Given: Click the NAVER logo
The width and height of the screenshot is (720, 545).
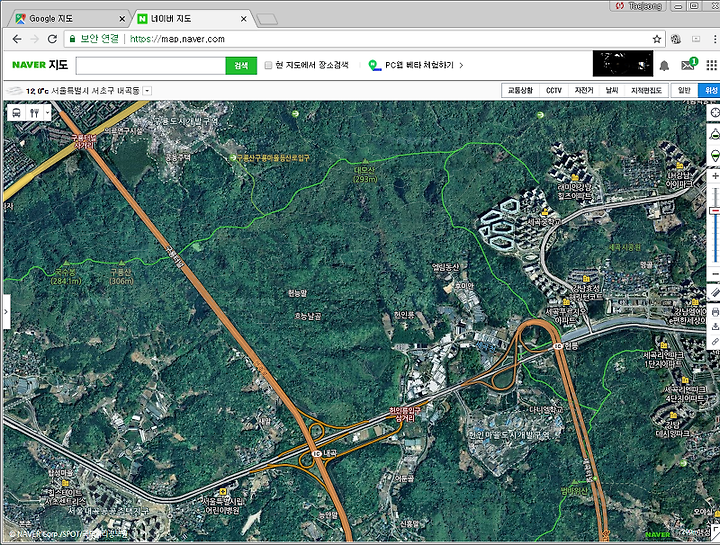Looking at the screenshot, I should (x=29, y=65).
